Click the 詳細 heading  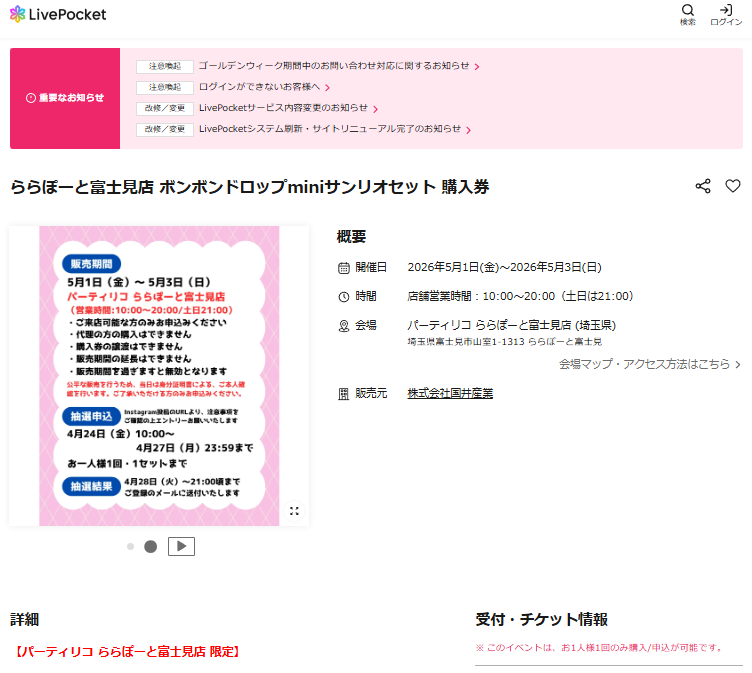(24, 619)
